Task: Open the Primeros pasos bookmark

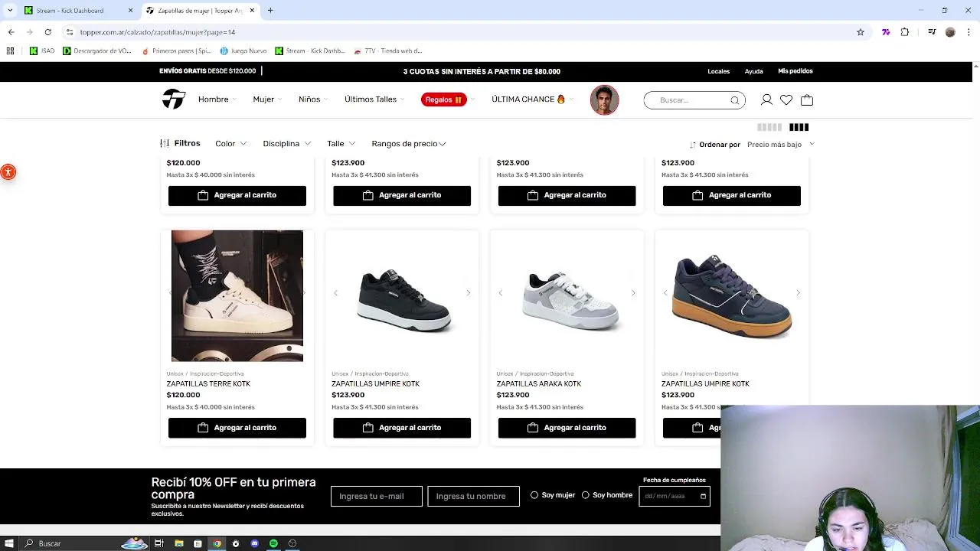Action: pos(177,51)
